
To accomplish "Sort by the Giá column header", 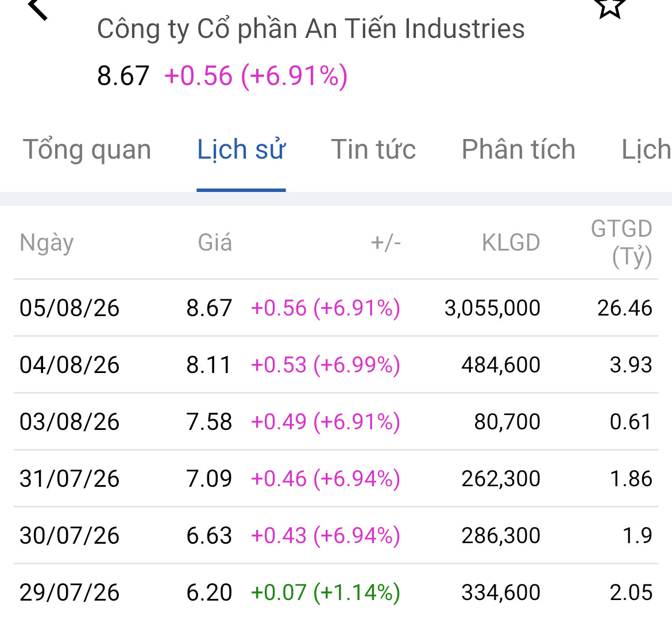I will tap(215, 243).
